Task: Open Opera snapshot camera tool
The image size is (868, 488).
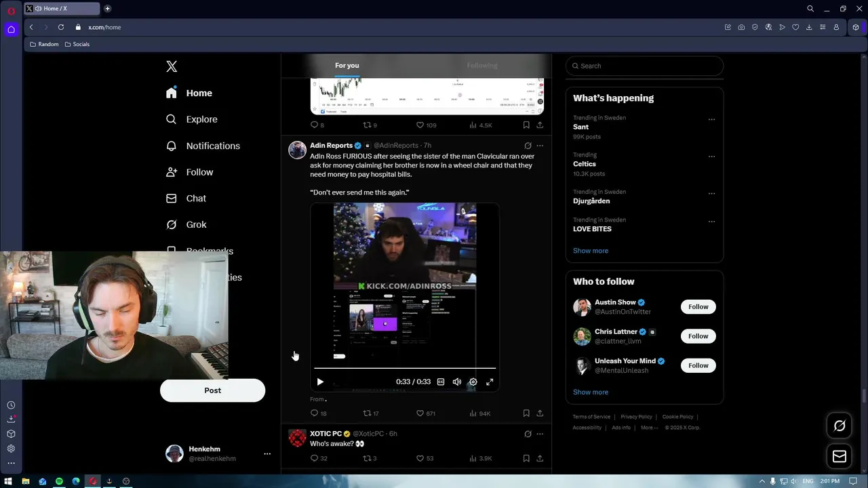Action: coord(741,27)
